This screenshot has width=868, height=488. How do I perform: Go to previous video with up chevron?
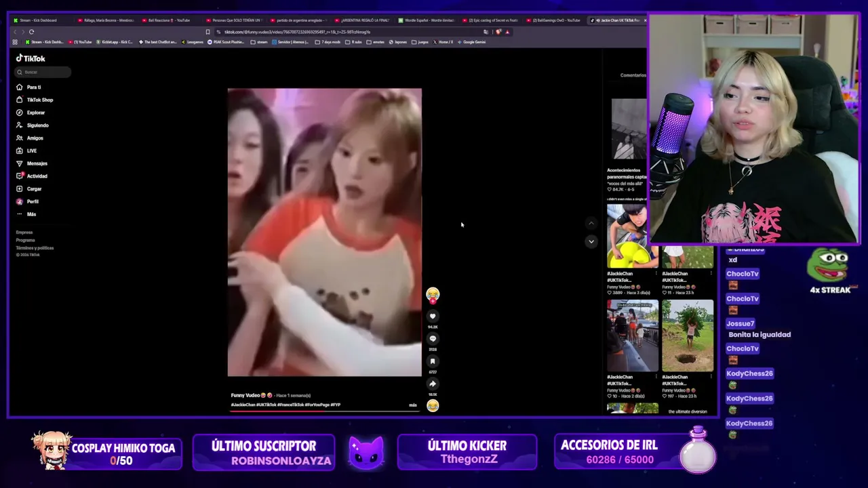coord(591,223)
